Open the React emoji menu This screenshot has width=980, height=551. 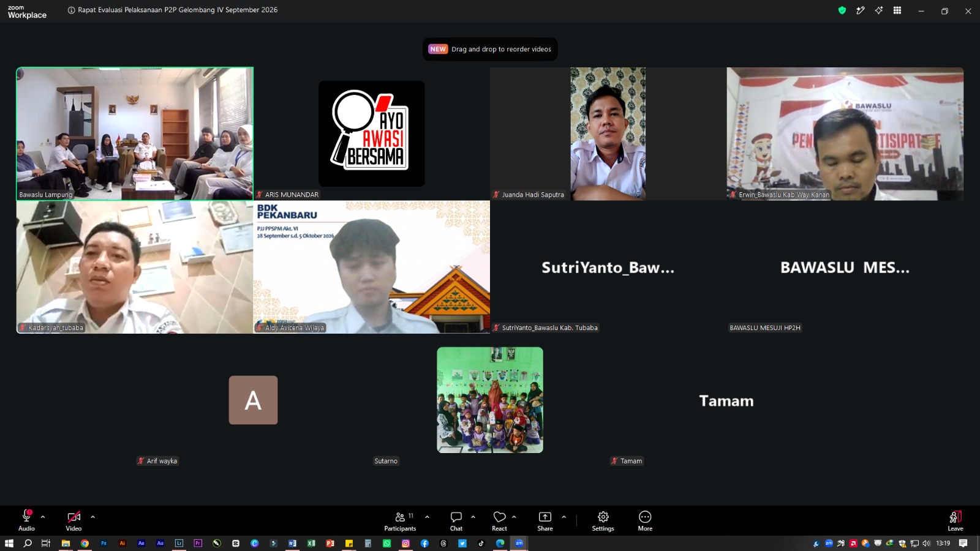[499, 521]
